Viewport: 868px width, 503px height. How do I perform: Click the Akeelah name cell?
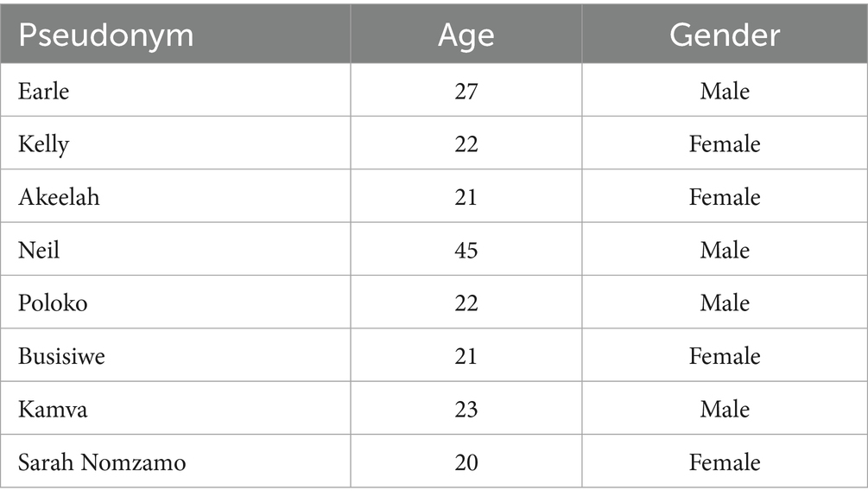[x=59, y=197]
